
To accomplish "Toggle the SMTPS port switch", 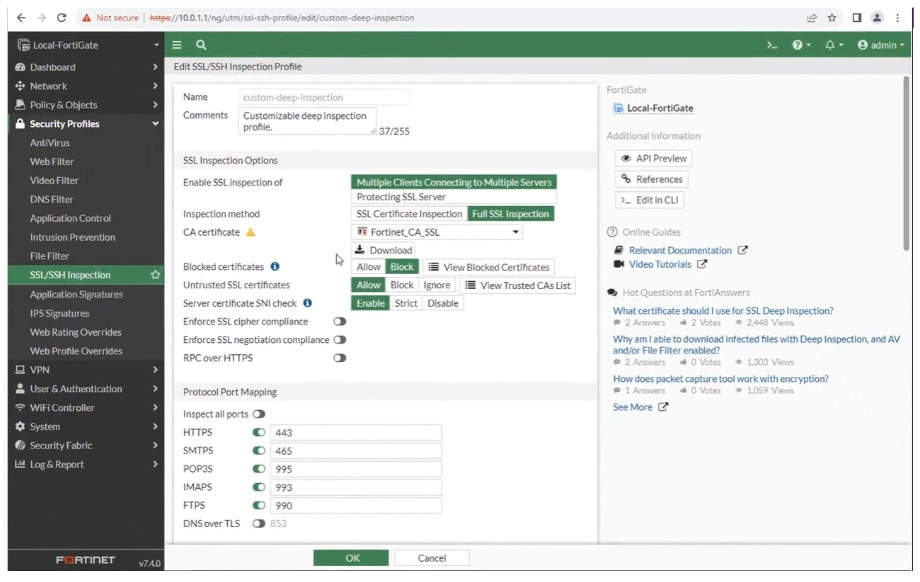I will (x=259, y=451).
